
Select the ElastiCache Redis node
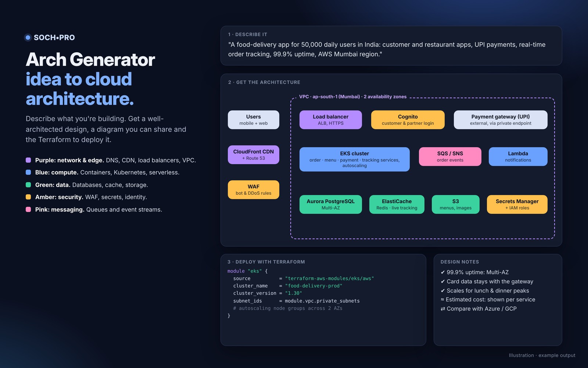397,204
